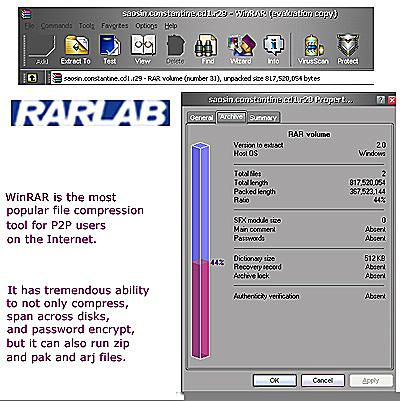This screenshot has width=400, height=401.
Task: Click the Extract To toolbar icon
Action: (x=76, y=50)
